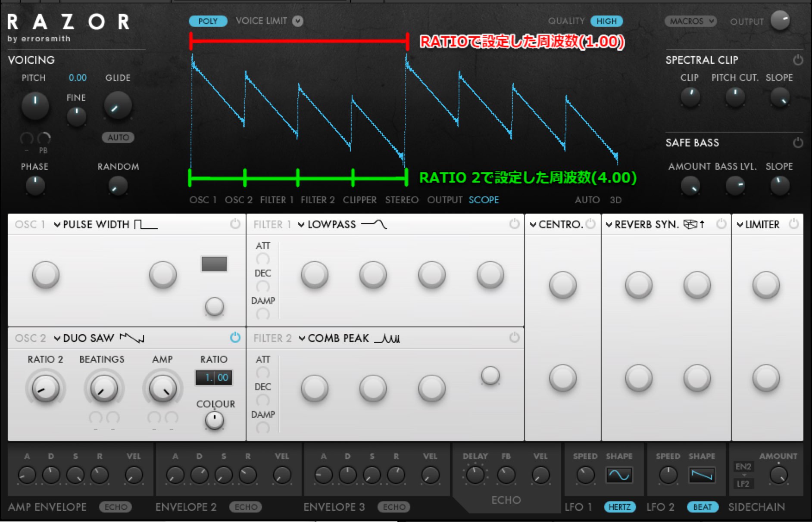Click the Spectral Clip CLIP knob
Image resolution: width=812 pixels, height=522 pixels.
690,97
